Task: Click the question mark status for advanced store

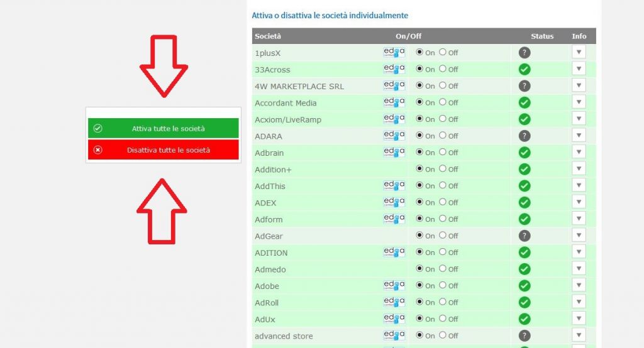Action: (525, 335)
